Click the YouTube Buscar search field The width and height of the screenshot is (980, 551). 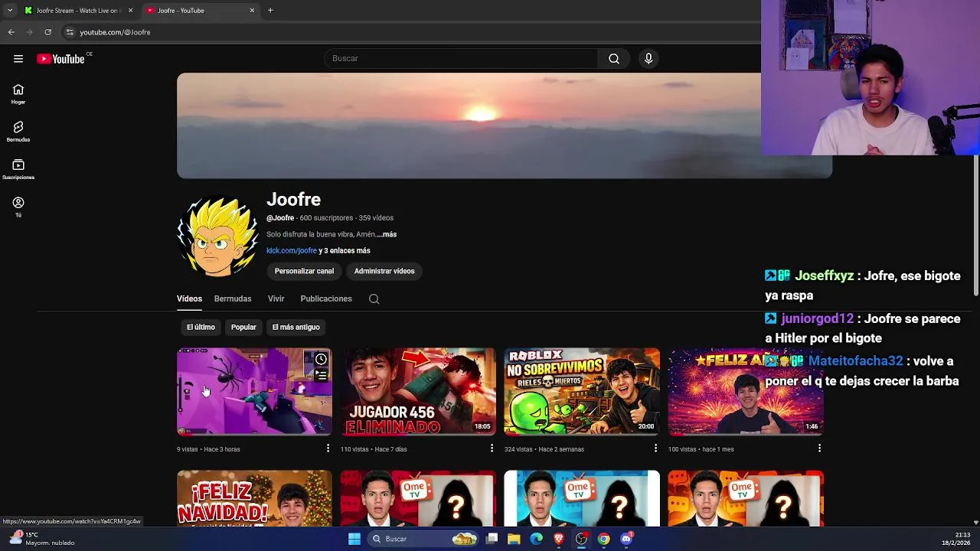click(462, 59)
